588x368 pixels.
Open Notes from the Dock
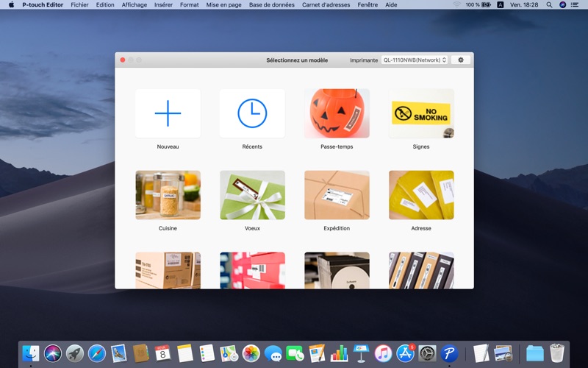pyautogui.click(x=185, y=353)
